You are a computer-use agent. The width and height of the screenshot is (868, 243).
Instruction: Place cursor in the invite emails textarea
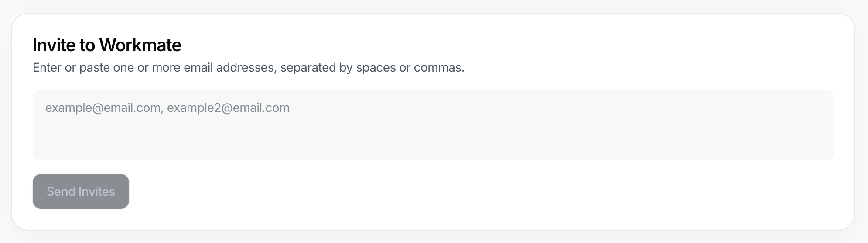click(x=433, y=125)
